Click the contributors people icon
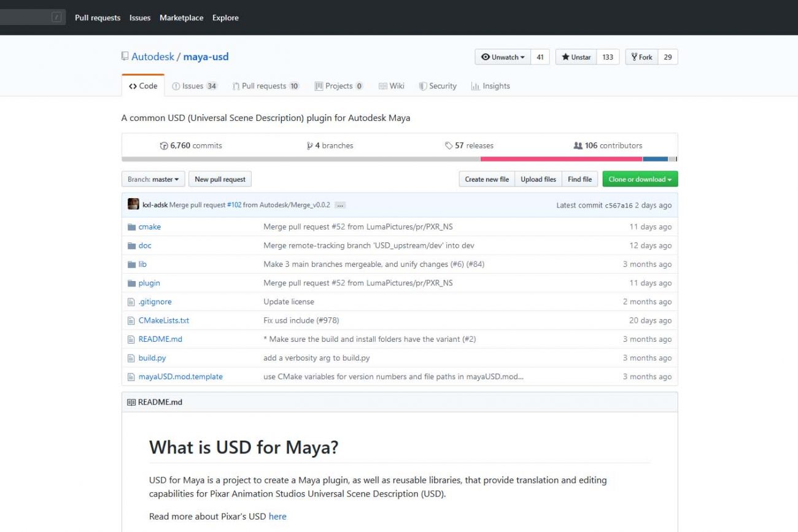Viewport: 798px width, 532px height. tap(577, 145)
